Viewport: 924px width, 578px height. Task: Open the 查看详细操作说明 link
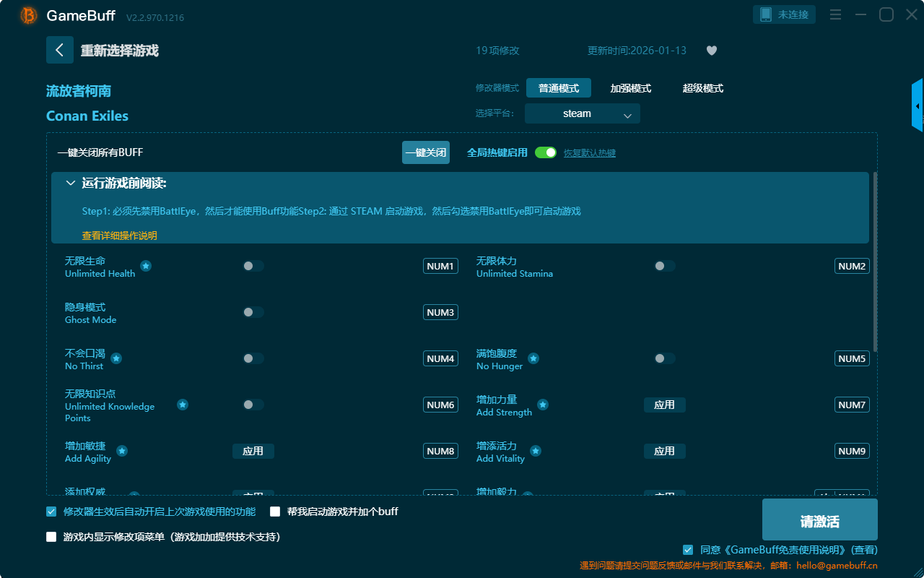[x=119, y=236]
